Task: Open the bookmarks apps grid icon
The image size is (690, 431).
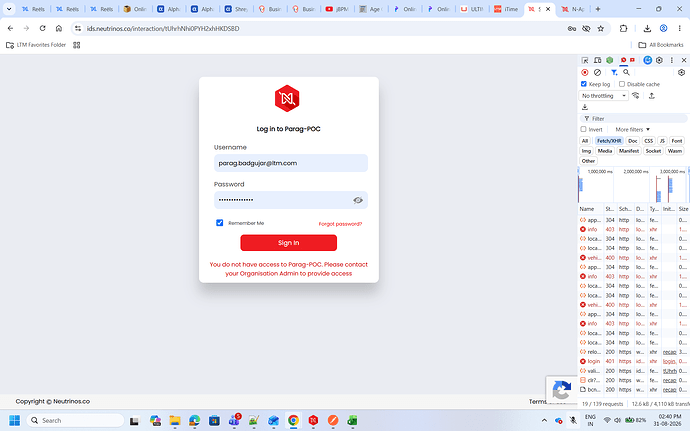Action: pos(77,45)
